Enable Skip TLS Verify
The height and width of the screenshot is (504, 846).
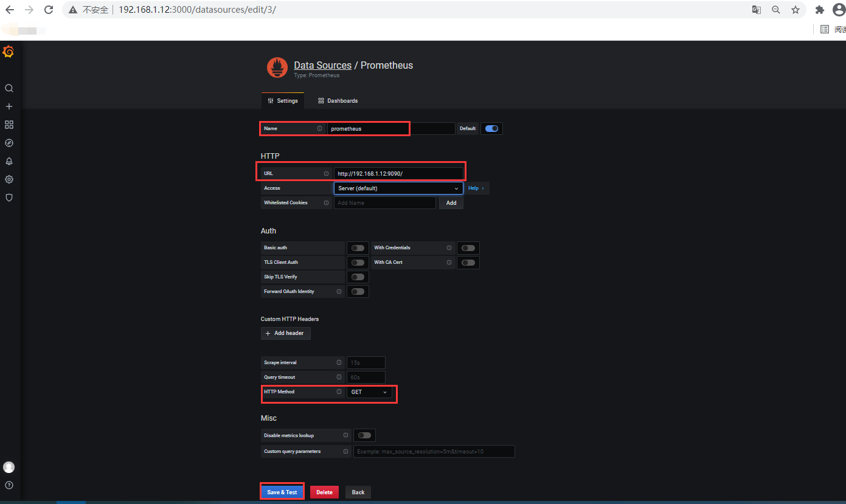tap(358, 277)
